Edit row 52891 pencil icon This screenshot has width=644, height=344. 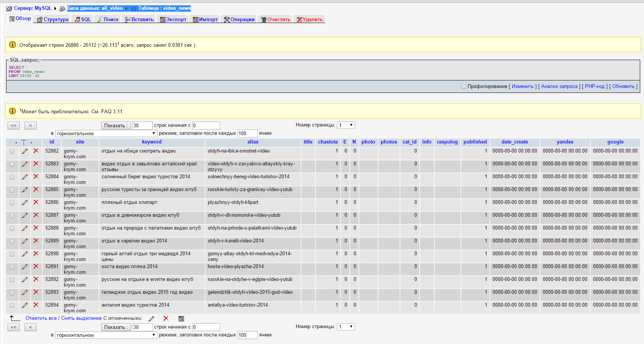click(25, 267)
